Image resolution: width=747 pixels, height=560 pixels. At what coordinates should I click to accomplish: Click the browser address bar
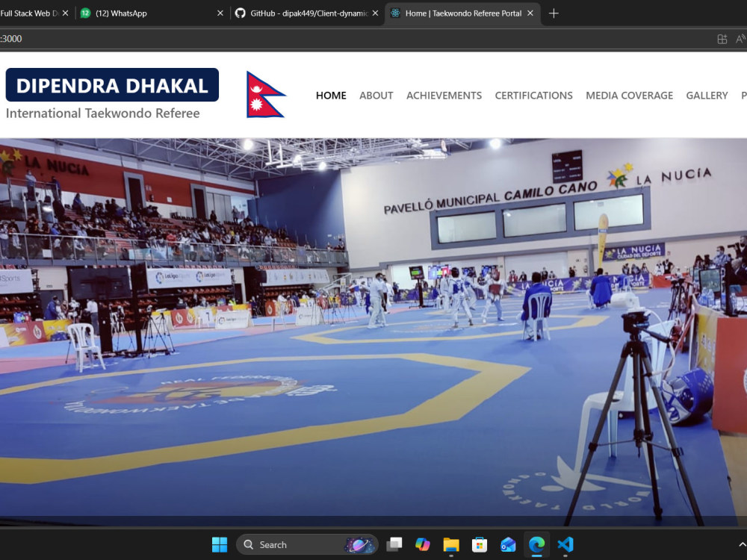(x=353, y=39)
